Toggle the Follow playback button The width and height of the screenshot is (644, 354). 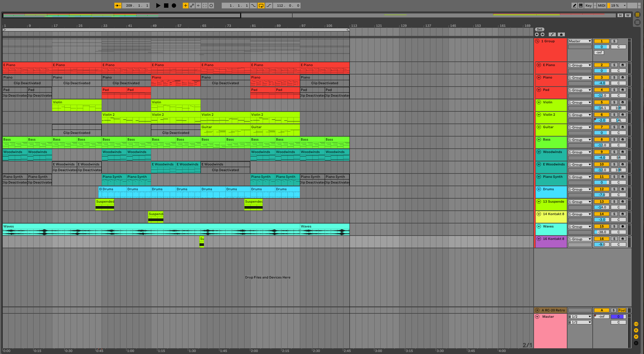point(118,6)
